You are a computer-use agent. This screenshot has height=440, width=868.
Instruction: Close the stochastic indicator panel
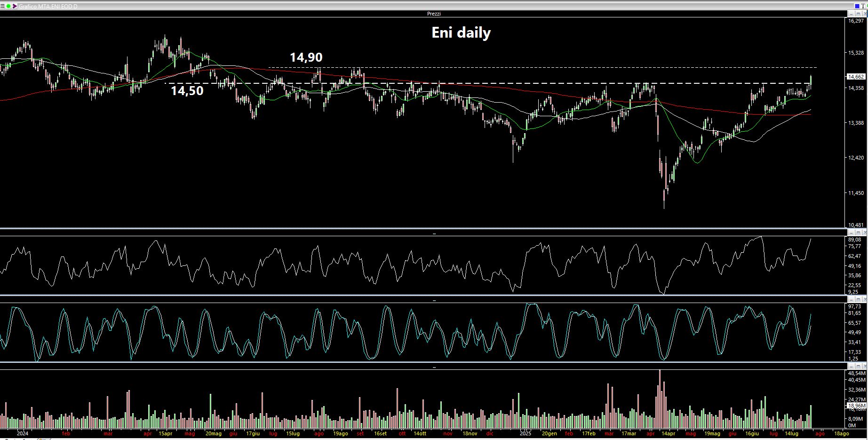[865, 299]
